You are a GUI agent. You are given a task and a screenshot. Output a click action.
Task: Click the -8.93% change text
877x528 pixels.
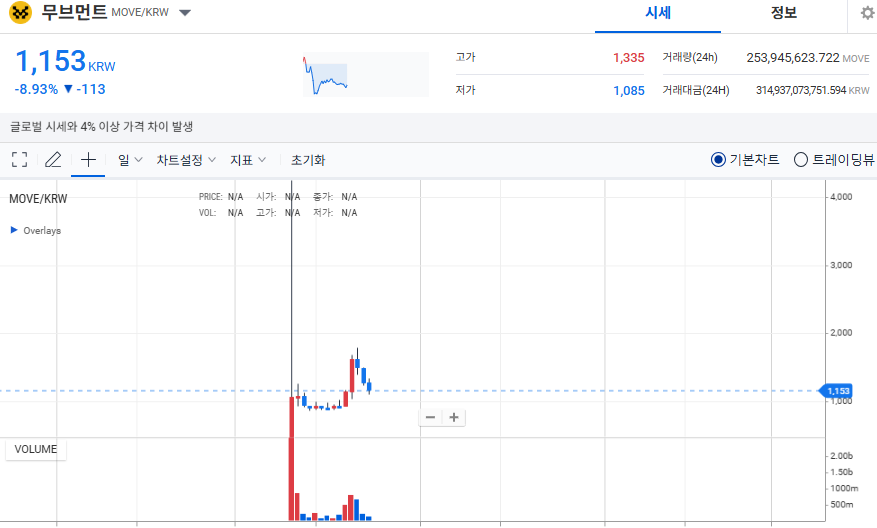tap(36, 89)
